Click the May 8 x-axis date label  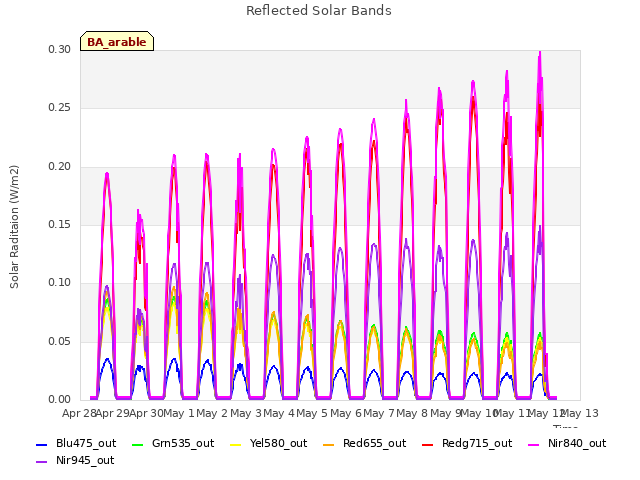point(412,413)
